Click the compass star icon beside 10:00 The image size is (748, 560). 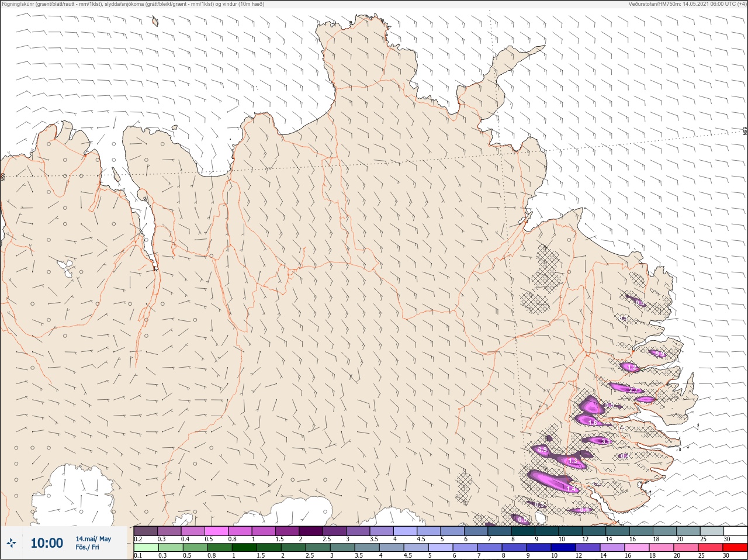click(11, 543)
